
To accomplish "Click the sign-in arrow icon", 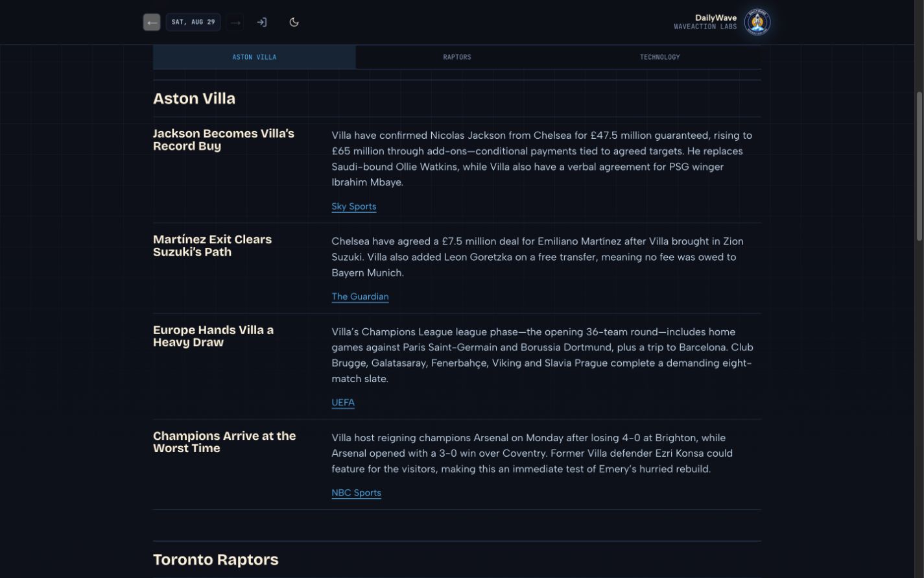I will (x=261, y=22).
